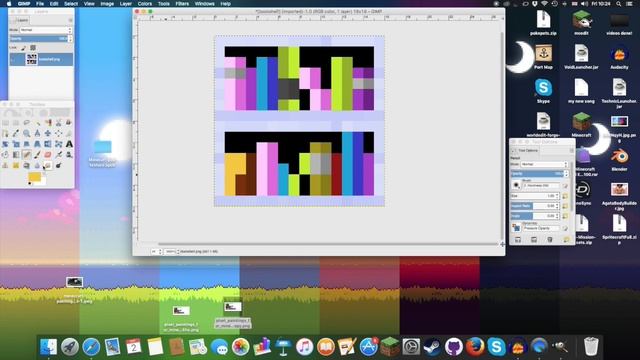Screen dimensions: 640x360
Task: Restore tool preset button in Tool Options
Action: tap(533, 240)
